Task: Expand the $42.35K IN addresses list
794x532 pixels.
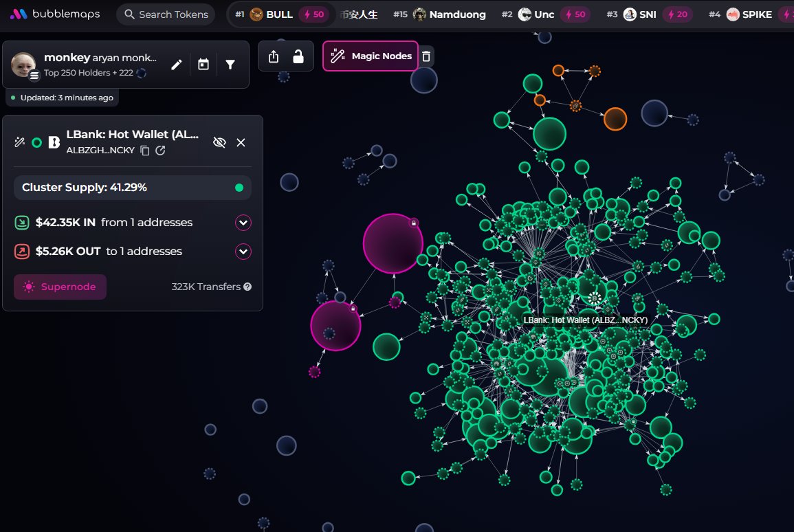Action: (x=243, y=223)
